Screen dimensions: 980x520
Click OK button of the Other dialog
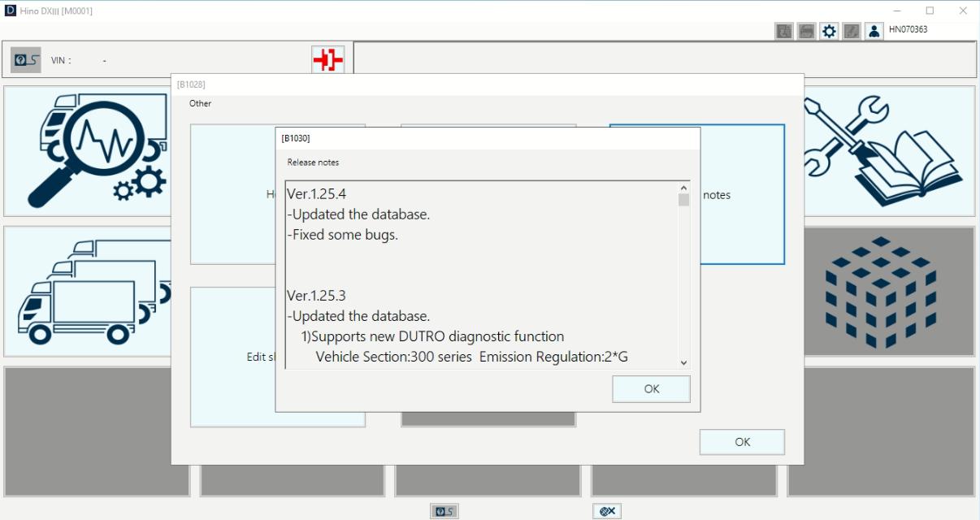[x=742, y=442]
